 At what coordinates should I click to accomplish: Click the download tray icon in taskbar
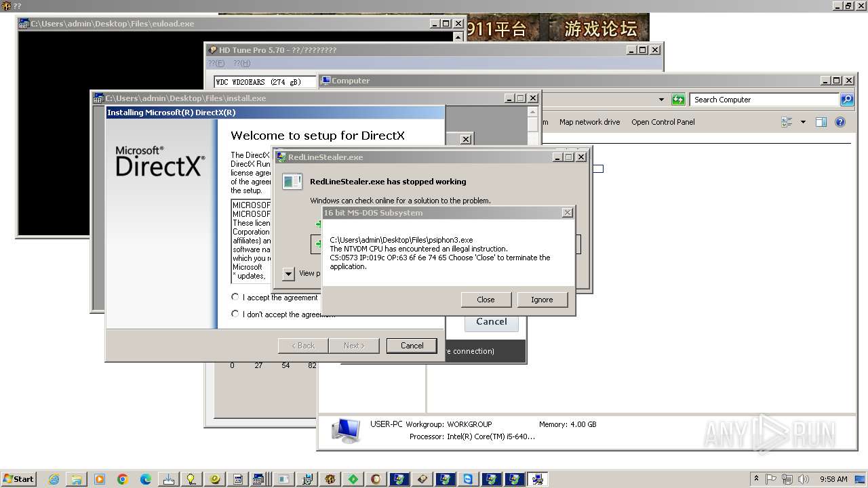click(169, 479)
